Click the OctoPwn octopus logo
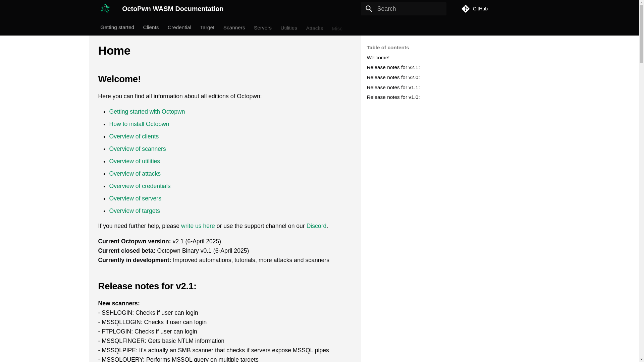This screenshot has height=362, width=644. [105, 9]
